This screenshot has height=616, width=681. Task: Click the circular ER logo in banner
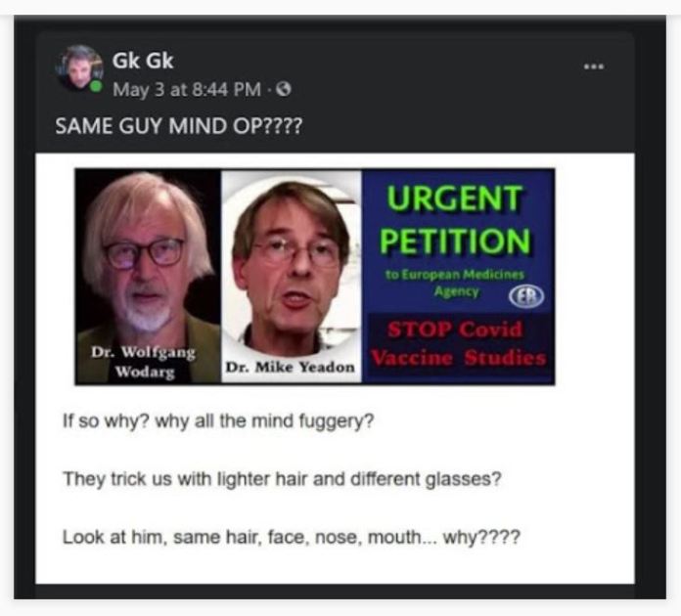coord(526,296)
